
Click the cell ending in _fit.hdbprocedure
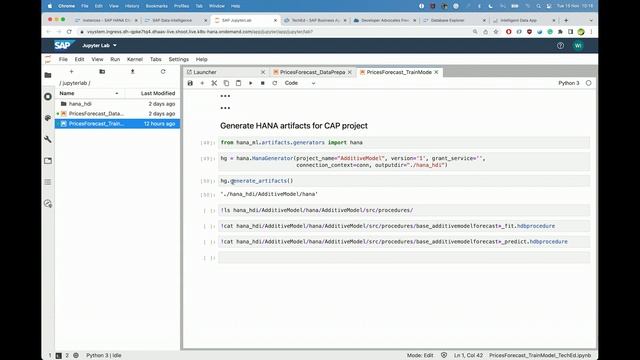coord(404,226)
